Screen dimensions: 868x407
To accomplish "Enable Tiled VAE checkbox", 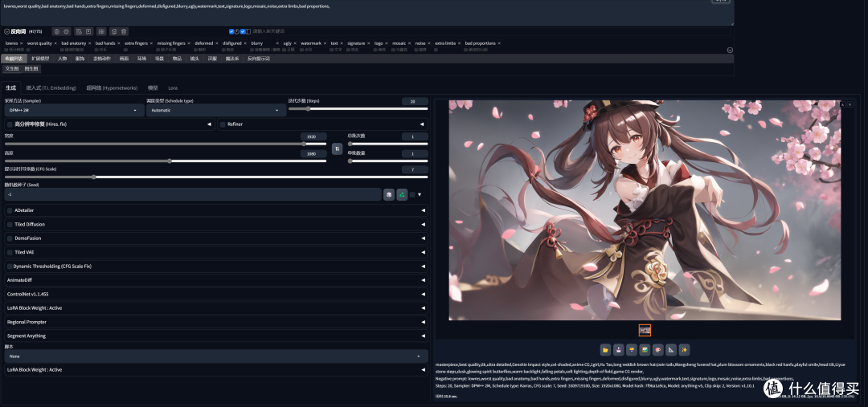I will (10, 252).
